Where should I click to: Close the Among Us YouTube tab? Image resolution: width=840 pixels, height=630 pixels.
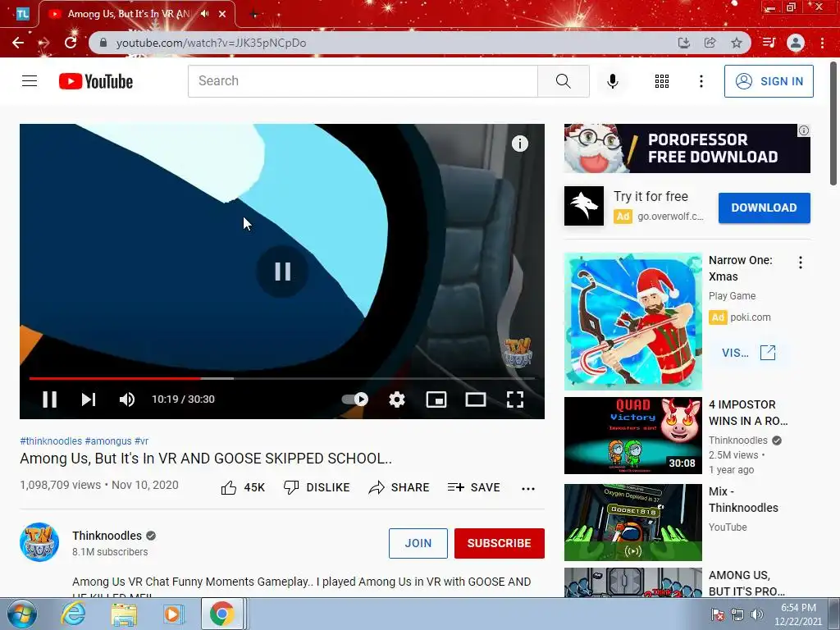click(x=222, y=14)
